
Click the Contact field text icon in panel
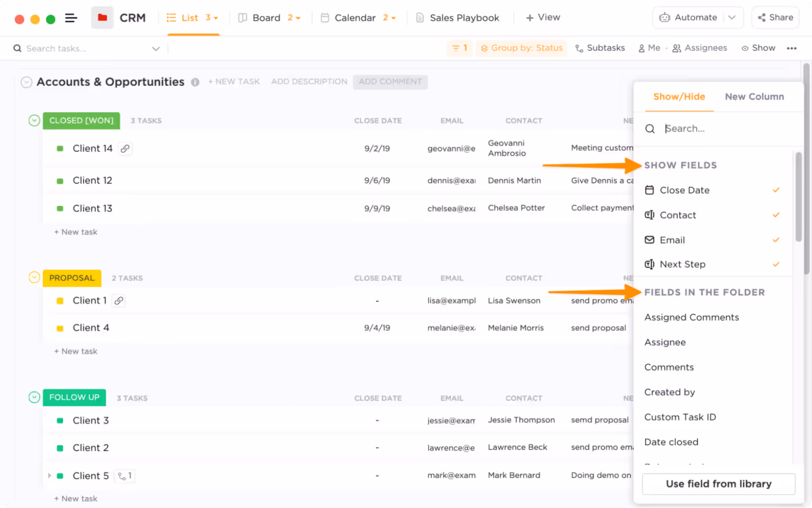click(x=650, y=215)
